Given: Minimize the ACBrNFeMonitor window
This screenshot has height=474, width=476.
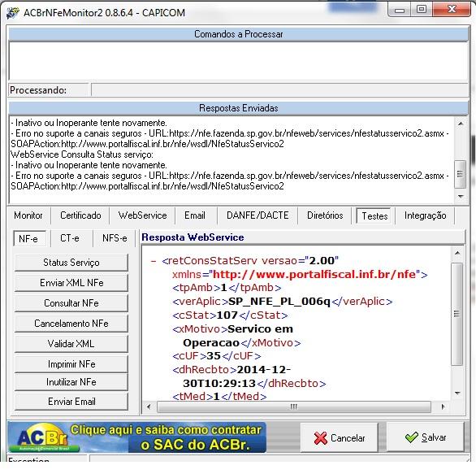Looking at the screenshot, I should click(x=400, y=10).
